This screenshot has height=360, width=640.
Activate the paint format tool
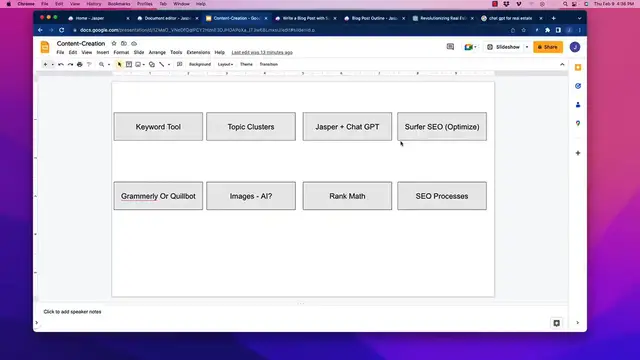pyautogui.click(x=89, y=64)
